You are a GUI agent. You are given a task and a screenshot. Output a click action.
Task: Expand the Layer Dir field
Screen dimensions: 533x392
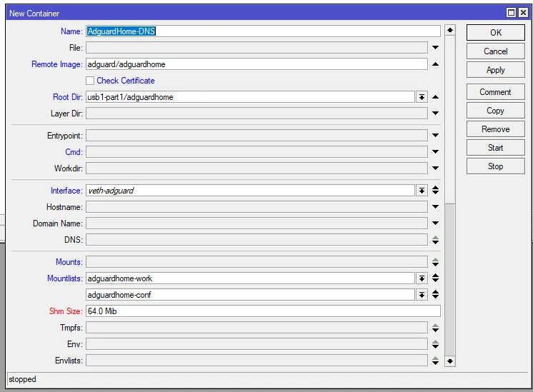click(435, 113)
